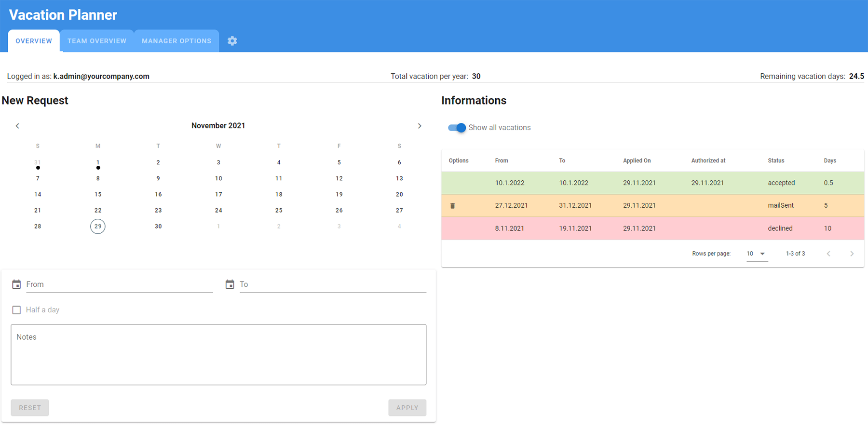This screenshot has height=427, width=868.
Task: Click the November 2021 month header
Action: (218, 126)
